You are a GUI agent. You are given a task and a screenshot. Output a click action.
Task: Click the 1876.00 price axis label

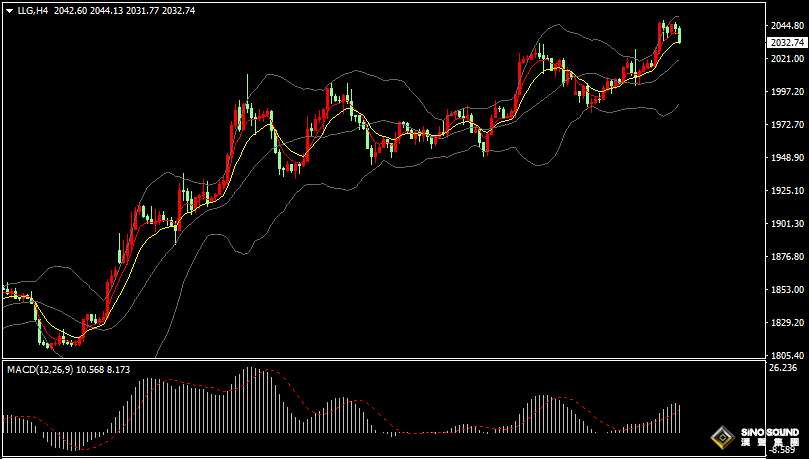tap(787, 257)
